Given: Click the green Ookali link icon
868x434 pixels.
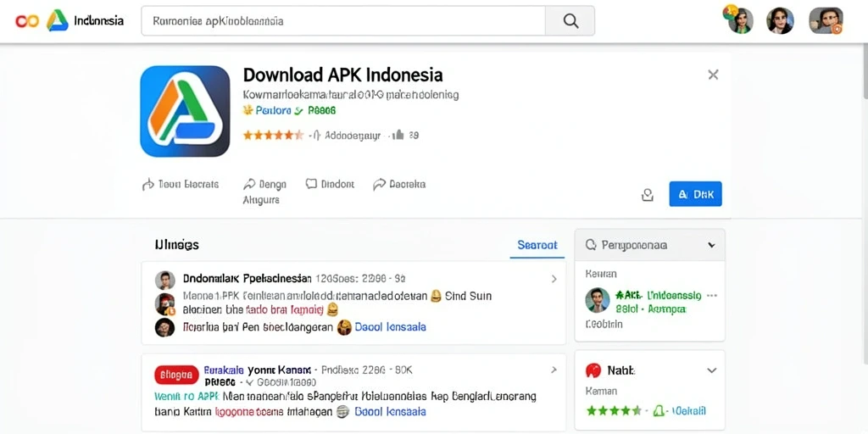Looking at the screenshot, I should 658,411.
